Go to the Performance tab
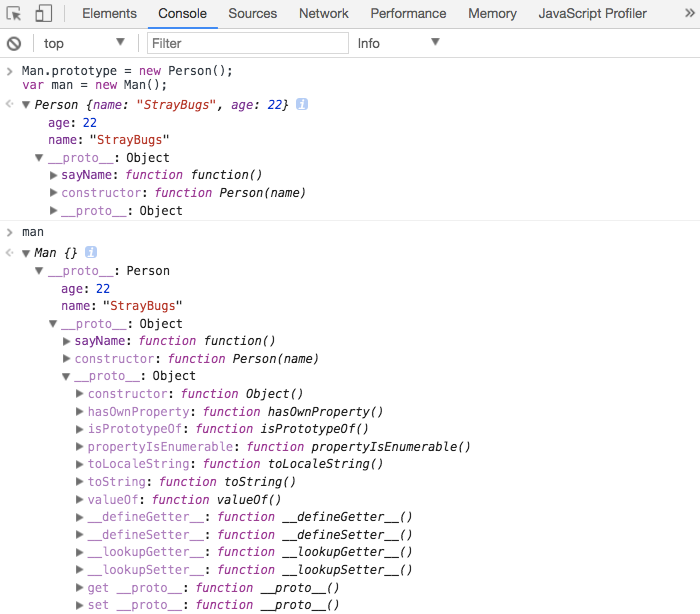This screenshot has height=614, width=700. (x=408, y=13)
